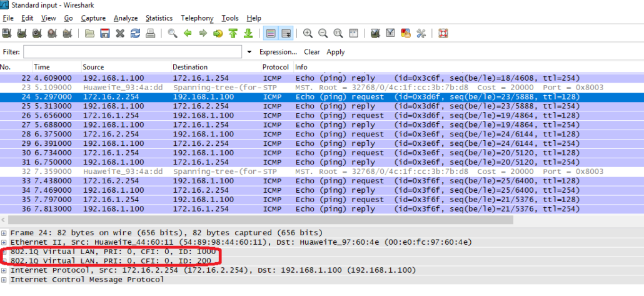Click Apply next to the filter
The width and height of the screenshot is (644, 296).
pyautogui.click(x=336, y=52)
